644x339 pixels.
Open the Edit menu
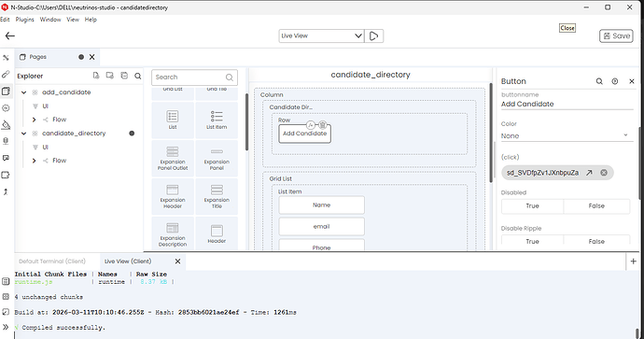tap(5, 20)
